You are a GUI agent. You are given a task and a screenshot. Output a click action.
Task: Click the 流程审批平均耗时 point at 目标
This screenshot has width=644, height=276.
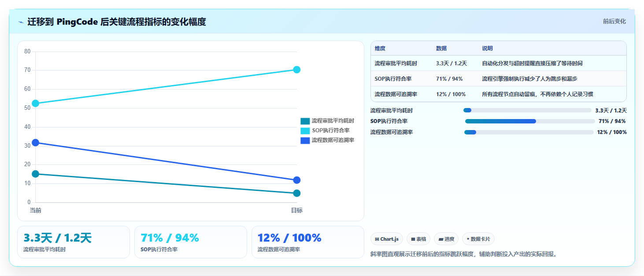[297, 193]
